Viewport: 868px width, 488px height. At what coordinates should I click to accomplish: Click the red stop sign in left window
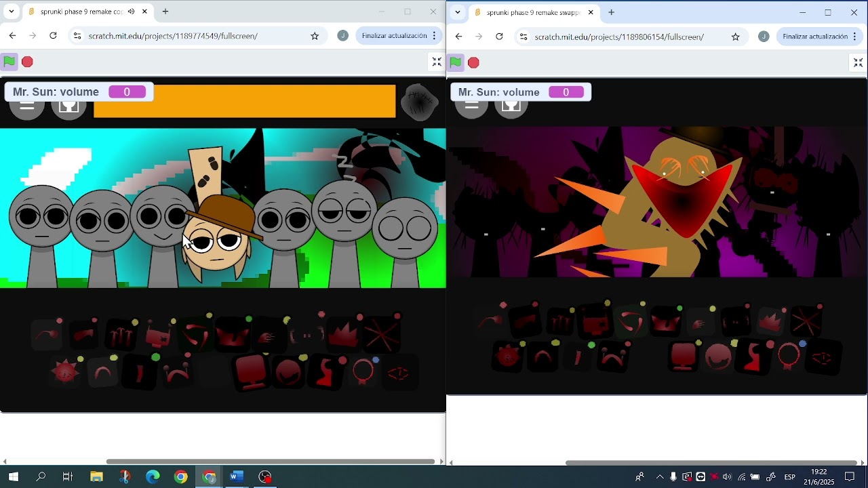(27, 62)
